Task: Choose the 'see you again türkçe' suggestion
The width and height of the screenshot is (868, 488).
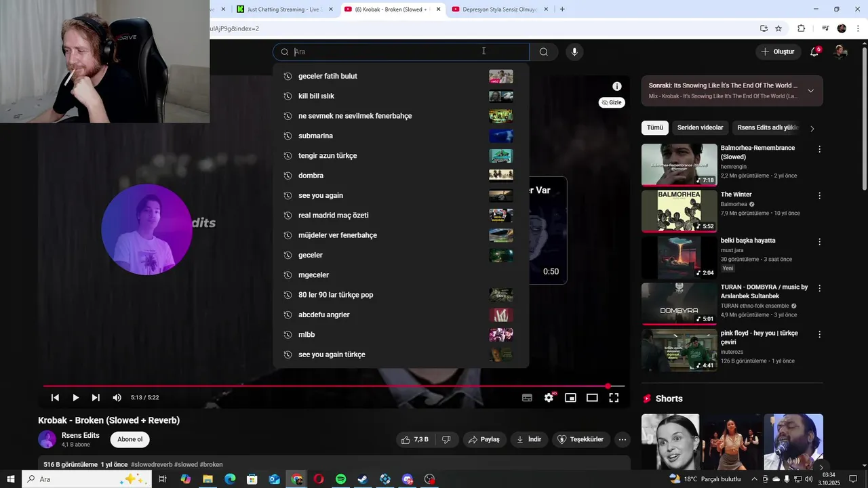Action: [x=401, y=355]
